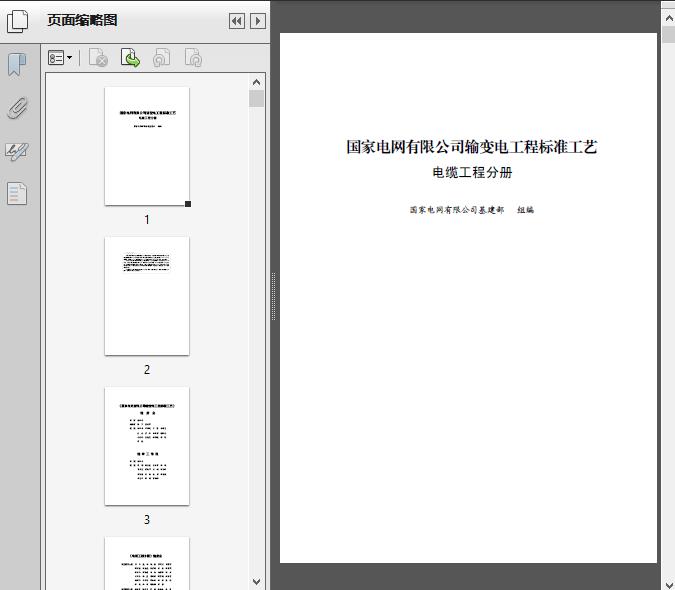Open the thumbnail options dropdown menu

pyautogui.click(x=60, y=58)
